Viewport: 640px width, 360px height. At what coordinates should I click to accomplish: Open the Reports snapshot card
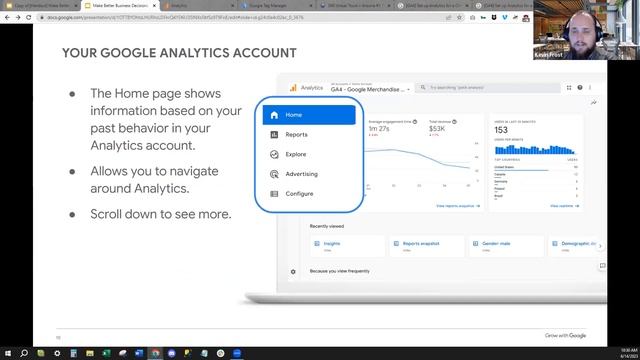pyautogui.click(x=427, y=246)
